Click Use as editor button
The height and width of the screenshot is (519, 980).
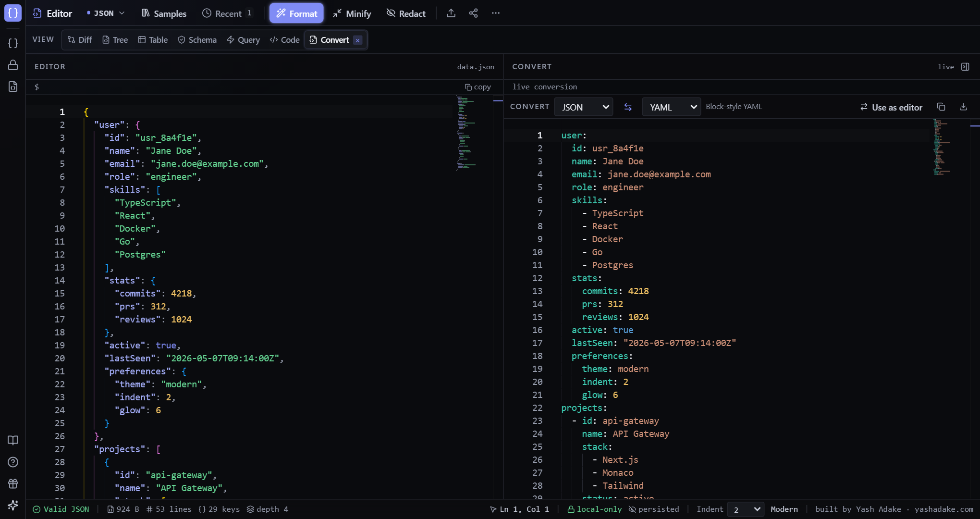891,107
